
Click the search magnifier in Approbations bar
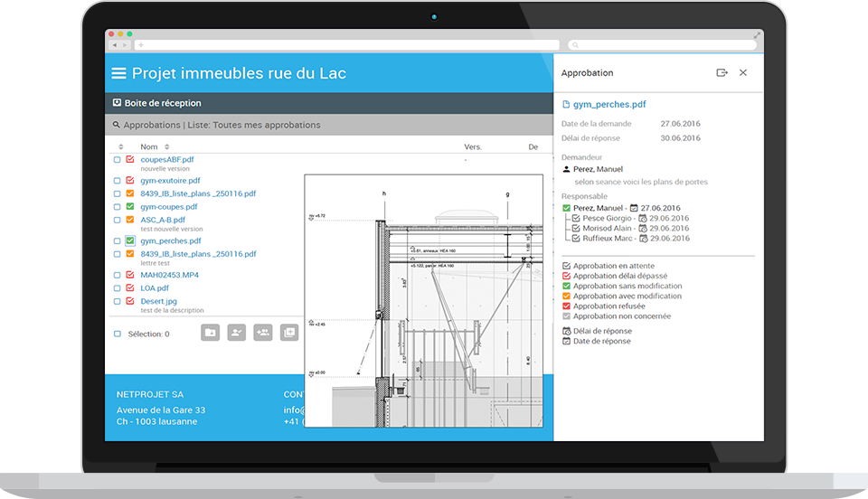[x=117, y=125]
